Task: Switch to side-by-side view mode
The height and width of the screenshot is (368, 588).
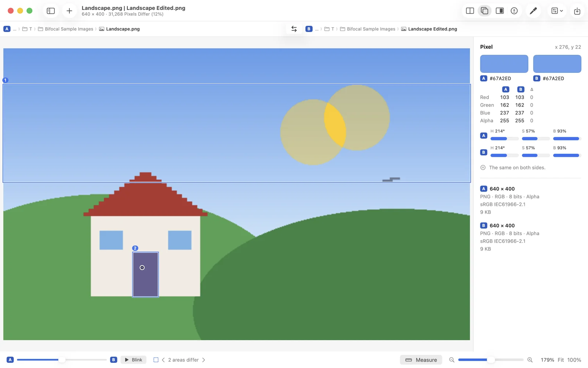Action: pos(470,11)
